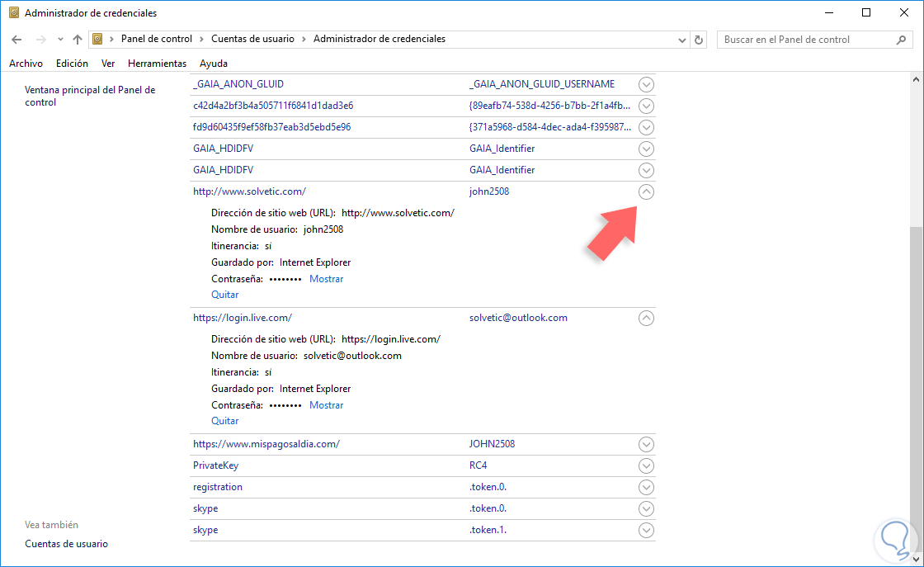This screenshot has height=567, width=924.
Task: Refresh the address bar location
Action: (700, 40)
